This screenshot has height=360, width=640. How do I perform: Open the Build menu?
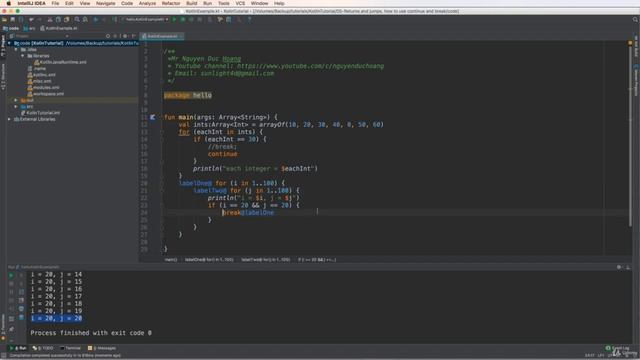[x=191, y=3]
